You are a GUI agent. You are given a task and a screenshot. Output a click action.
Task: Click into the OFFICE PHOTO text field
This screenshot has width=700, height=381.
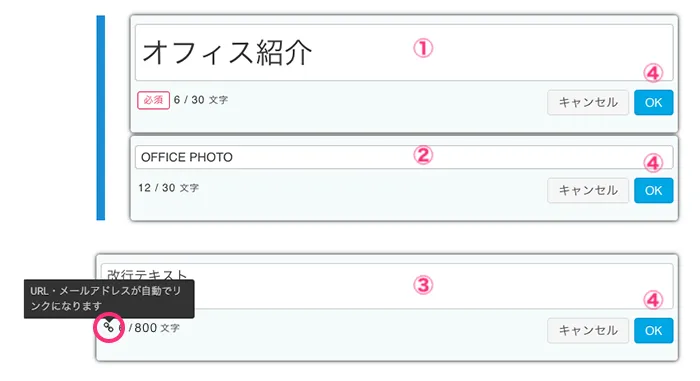404,157
